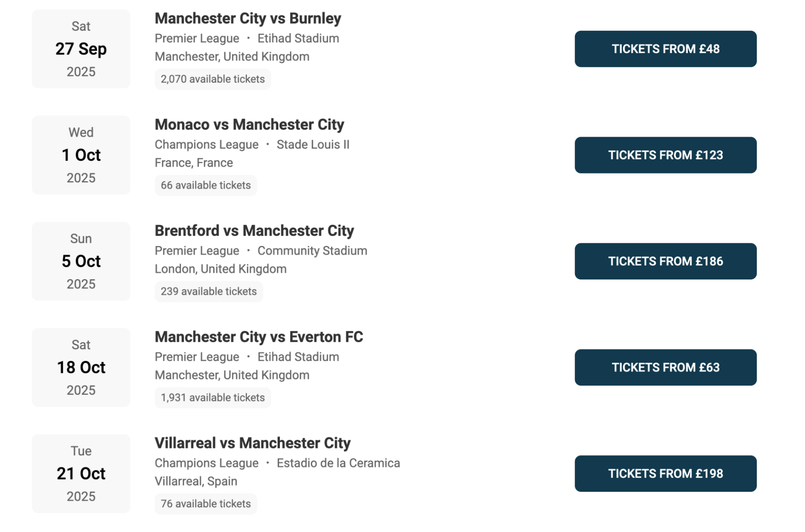Click TICKETS FROM £186 for Brentford fixture
This screenshot has width=805, height=532.
click(x=665, y=261)
